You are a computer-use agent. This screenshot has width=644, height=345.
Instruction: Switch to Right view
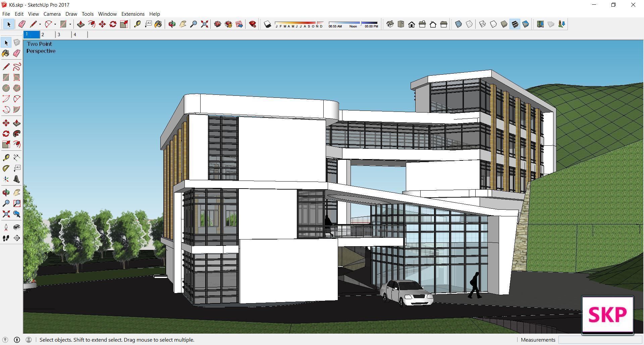pos(422,24)
